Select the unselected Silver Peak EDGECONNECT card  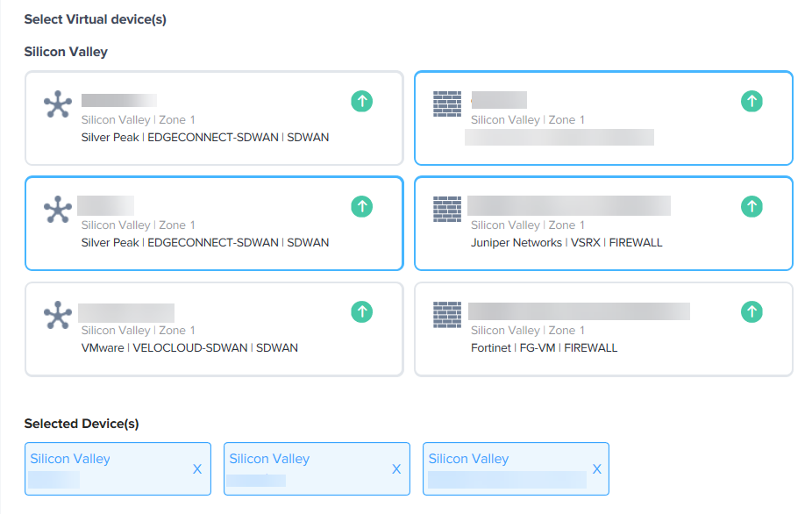pyautogui.click(x=214, y=118)
